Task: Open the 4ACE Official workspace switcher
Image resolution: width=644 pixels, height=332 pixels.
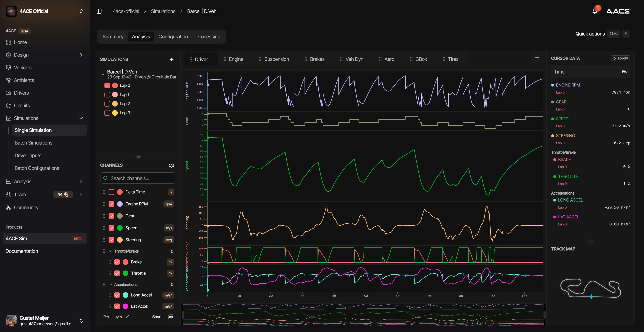Action: pos(81,11)
